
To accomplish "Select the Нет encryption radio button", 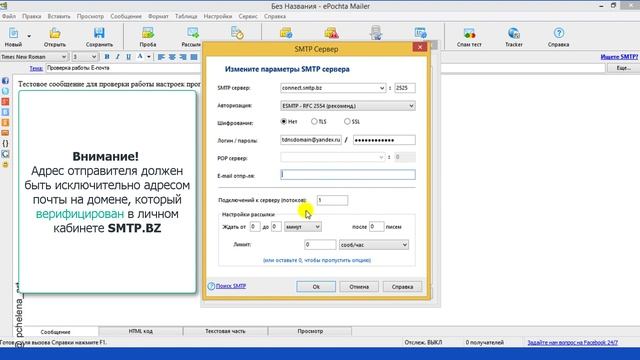I will (284, 121).
